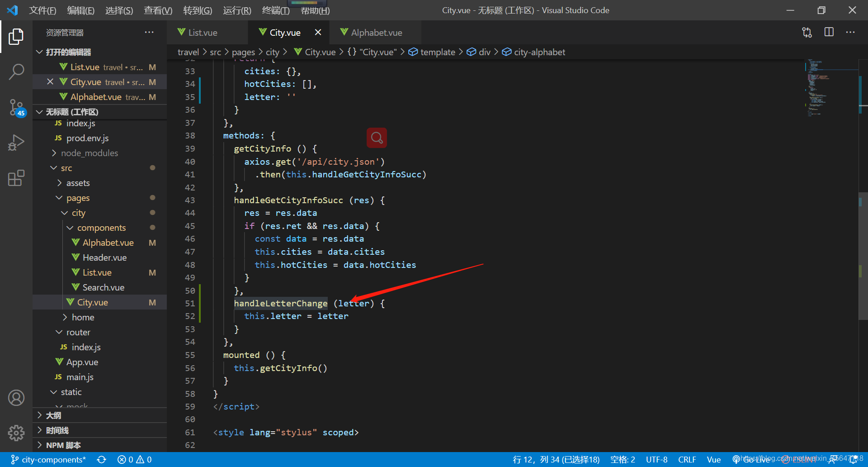Open the 编辑(E) menu

pos(80,10)
